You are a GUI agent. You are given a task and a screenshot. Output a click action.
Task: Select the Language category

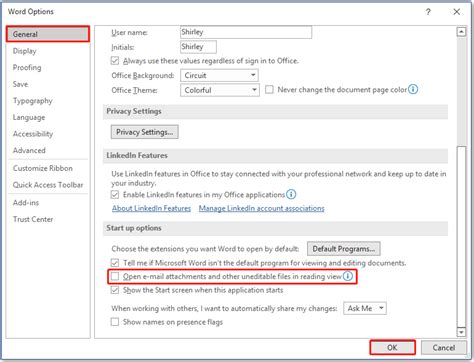(x=48, y=117)
